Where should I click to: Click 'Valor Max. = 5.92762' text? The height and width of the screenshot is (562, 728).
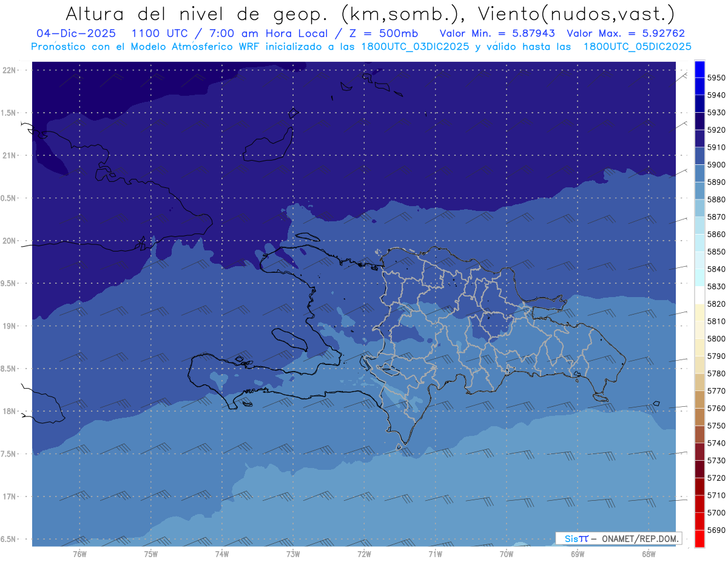click(625, 33)
